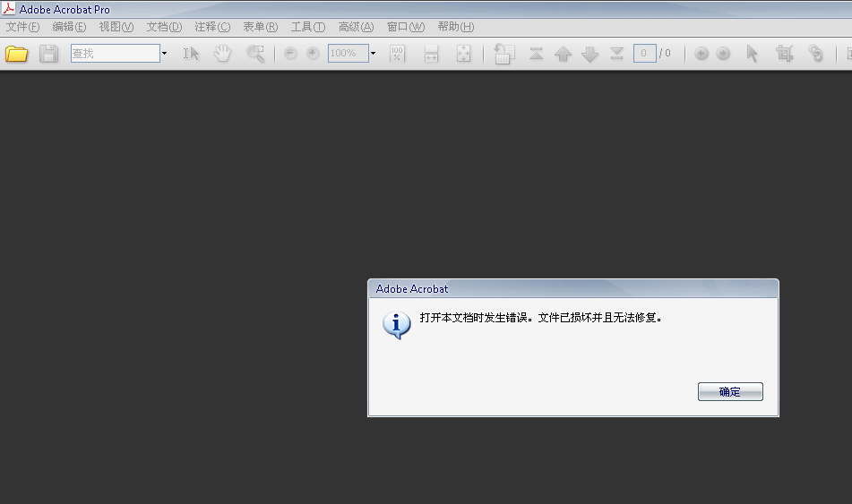Click the Adobe Acrobat dialog title bar

coord(573,289)
